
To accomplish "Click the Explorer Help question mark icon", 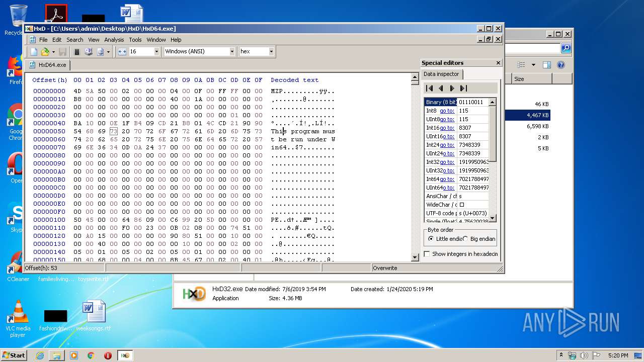I will tap(561, 65).
